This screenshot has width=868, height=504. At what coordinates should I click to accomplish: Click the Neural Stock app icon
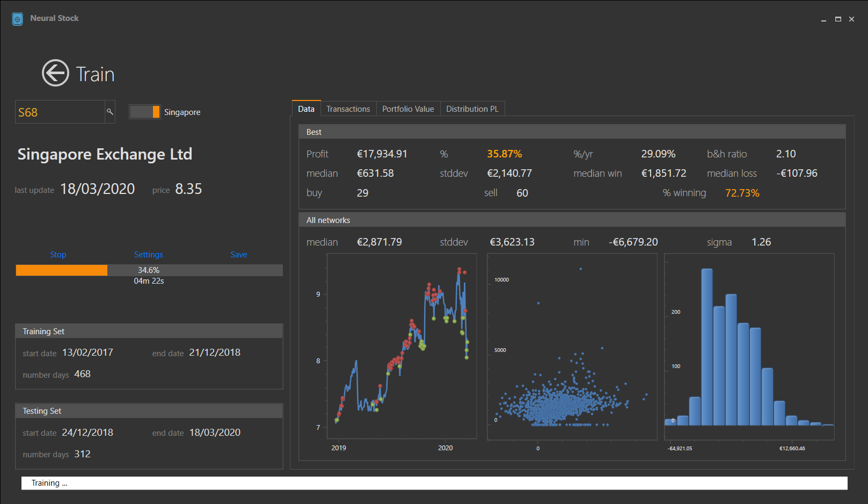coord(18,19)
